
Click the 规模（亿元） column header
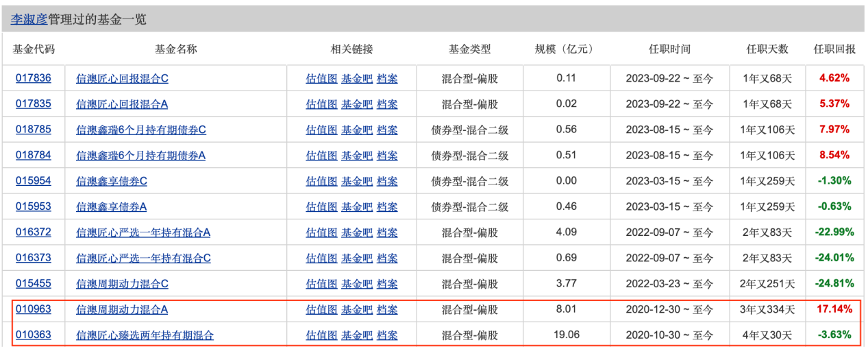click(566, 49)
